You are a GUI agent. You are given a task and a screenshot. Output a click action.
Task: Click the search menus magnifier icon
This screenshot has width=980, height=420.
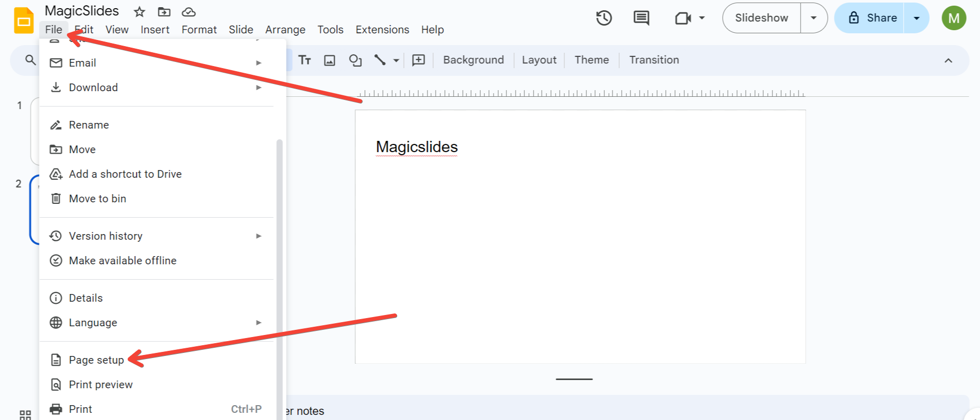[31, 60]
